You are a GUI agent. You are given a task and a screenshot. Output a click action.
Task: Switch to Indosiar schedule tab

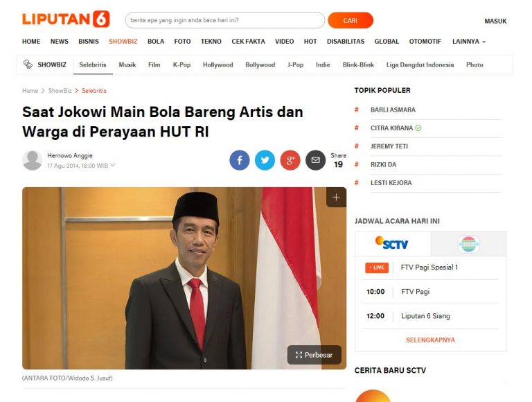[x=468, y=244]
